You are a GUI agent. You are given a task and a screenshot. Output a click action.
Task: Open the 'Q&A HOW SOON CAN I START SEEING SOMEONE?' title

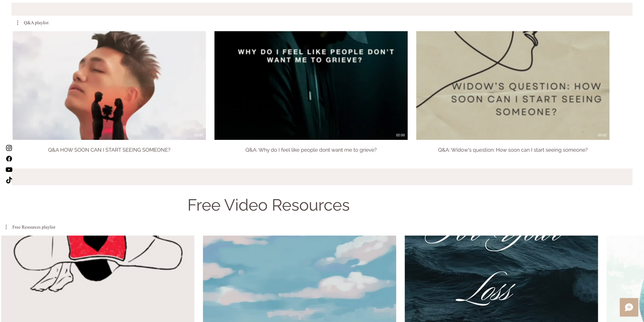(109, 150)
